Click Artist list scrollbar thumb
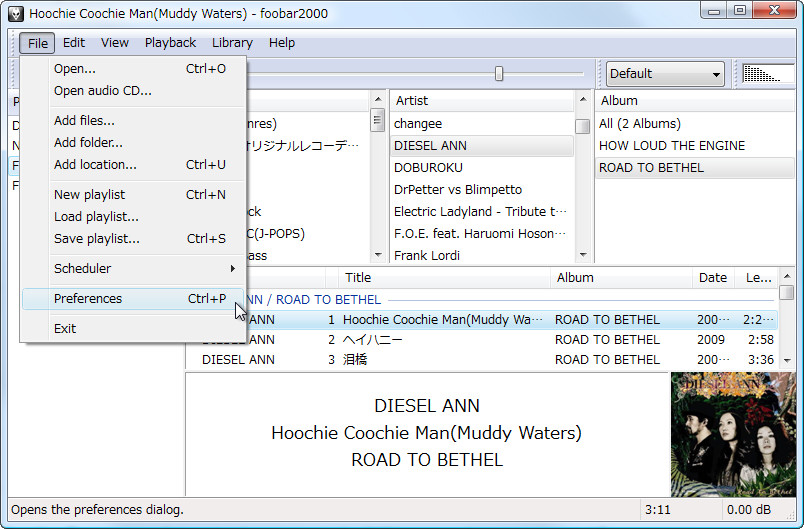The width and height of the screenshot is (804, 529). click(582, 126)
